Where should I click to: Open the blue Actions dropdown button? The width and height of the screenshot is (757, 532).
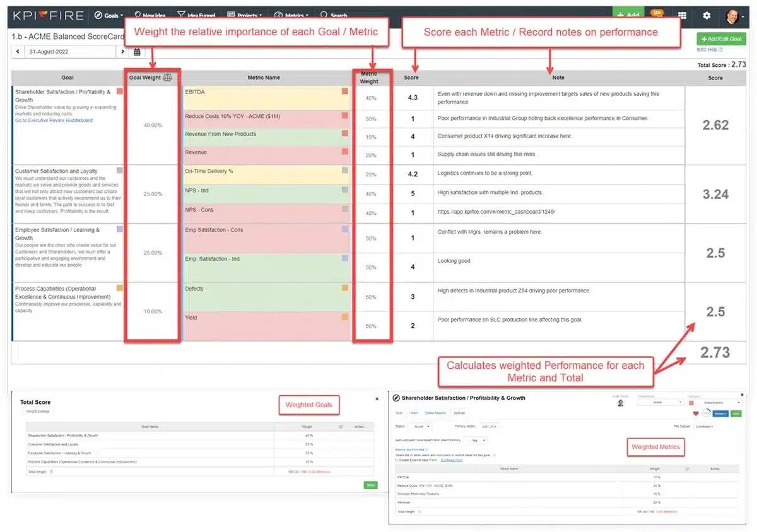coord(720,413)
